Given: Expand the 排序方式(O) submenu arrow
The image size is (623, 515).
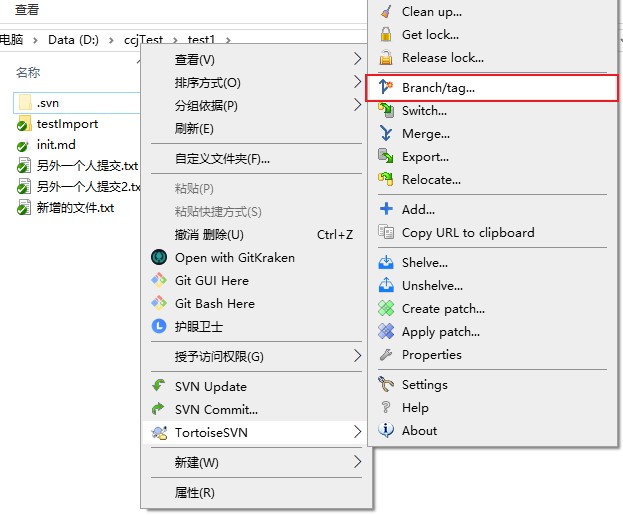Looking at the screenshot, I should click(358, 82).
